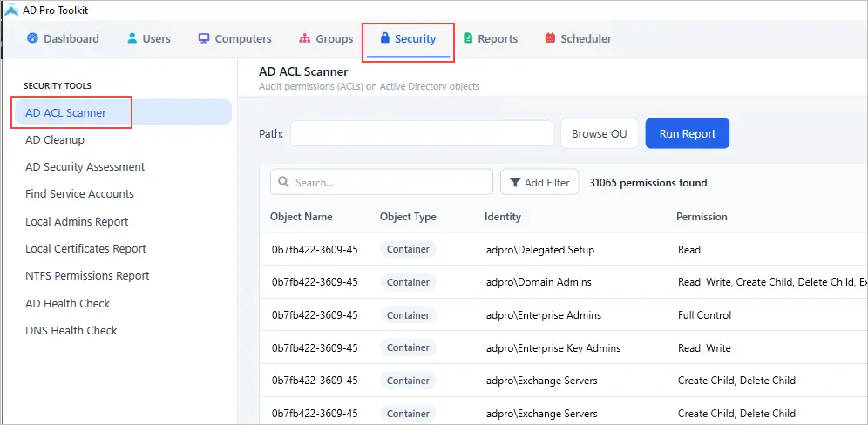This screenshot has height=425, width=868.
Task: Click the Dashboard gauge icon
Action: point(32,38)
